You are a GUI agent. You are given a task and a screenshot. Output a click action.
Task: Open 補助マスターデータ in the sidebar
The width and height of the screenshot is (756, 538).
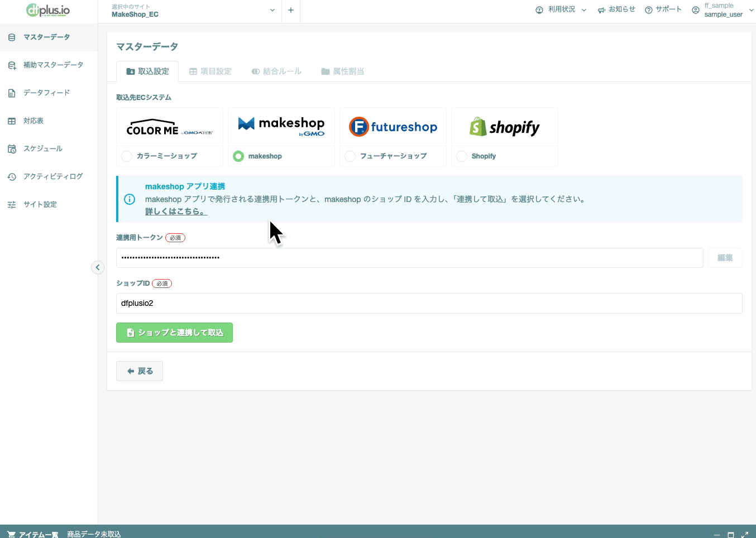(49, 65)
